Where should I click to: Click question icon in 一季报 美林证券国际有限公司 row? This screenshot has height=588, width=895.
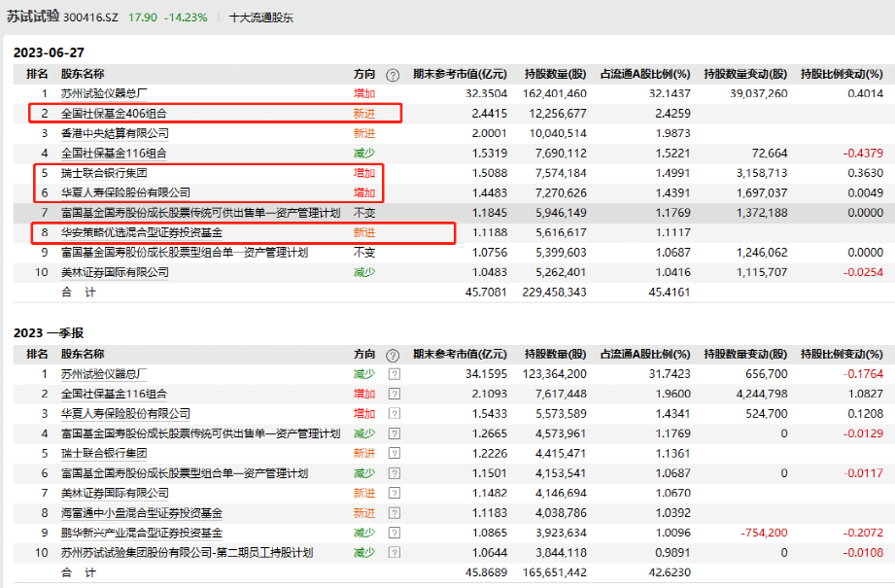(x=394, y=493)
